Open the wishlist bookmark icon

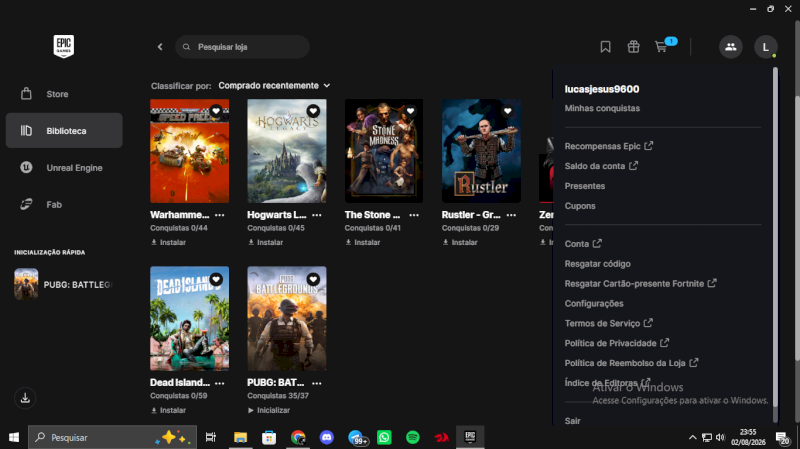(x=605, y=47)
